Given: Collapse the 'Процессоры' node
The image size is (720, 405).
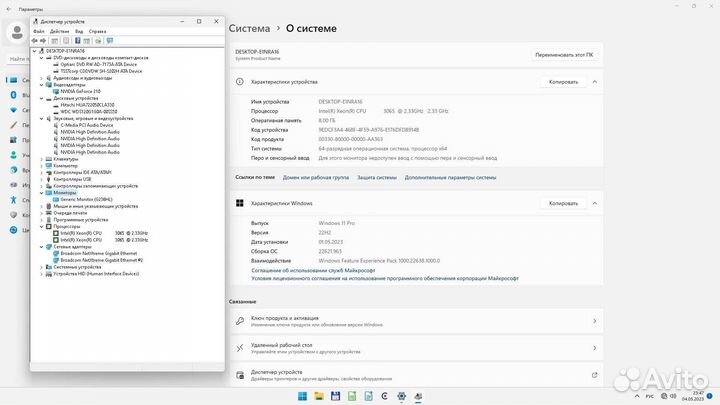Looking at the screenshot, I should tap(41, 226).
